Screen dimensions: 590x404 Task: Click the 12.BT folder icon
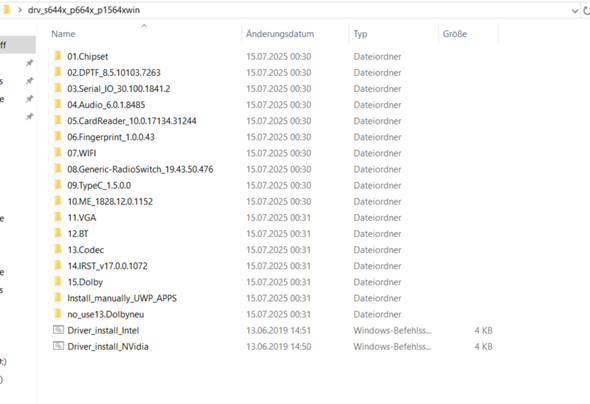pyautogui.click(x=58, y=233)
